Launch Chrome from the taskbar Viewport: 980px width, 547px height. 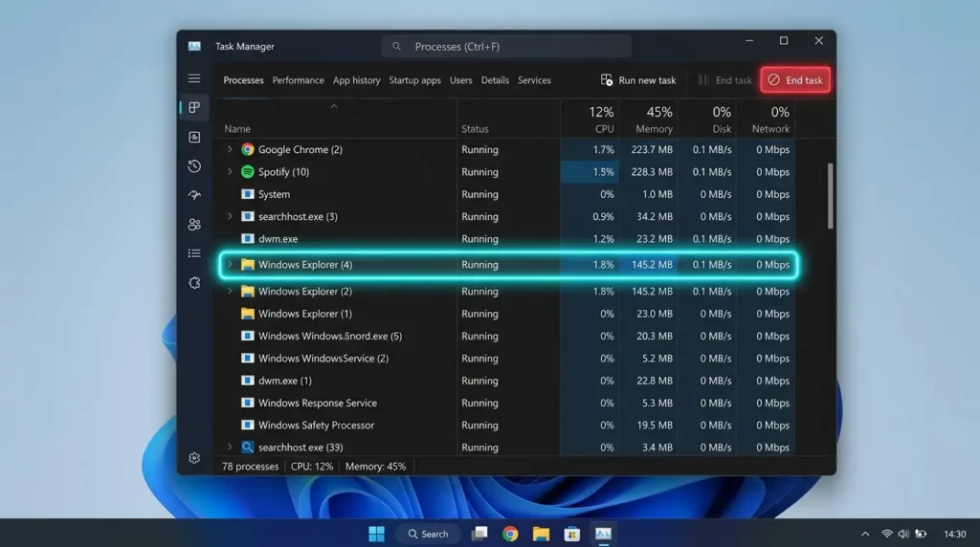(510, 534)
